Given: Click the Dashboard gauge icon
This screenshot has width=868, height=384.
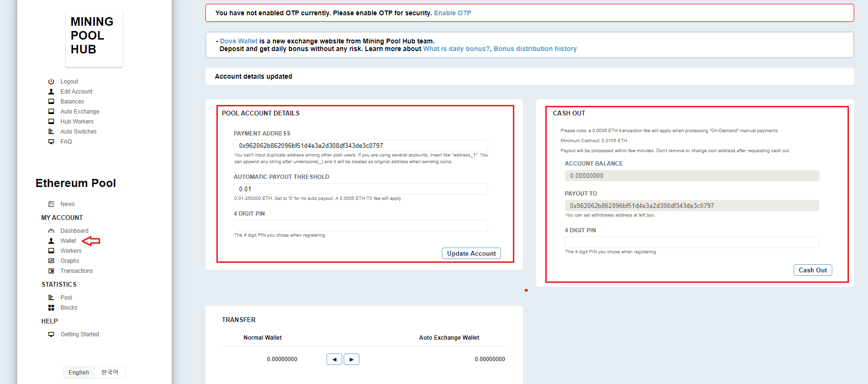Looking at the screenshot, I should [51, 231].
